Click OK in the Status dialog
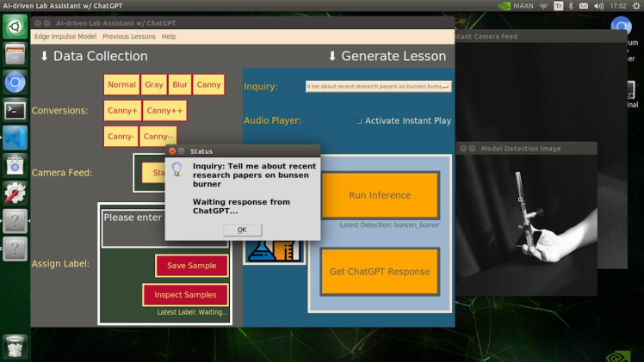The image size is (644, 362). pos(242,230)
